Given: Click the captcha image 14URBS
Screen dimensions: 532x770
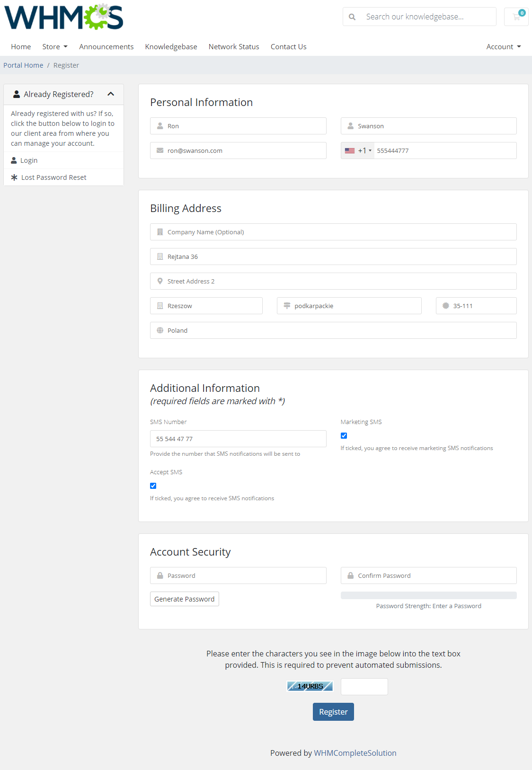Looking at the screenshot, I should tap(310, 686).
